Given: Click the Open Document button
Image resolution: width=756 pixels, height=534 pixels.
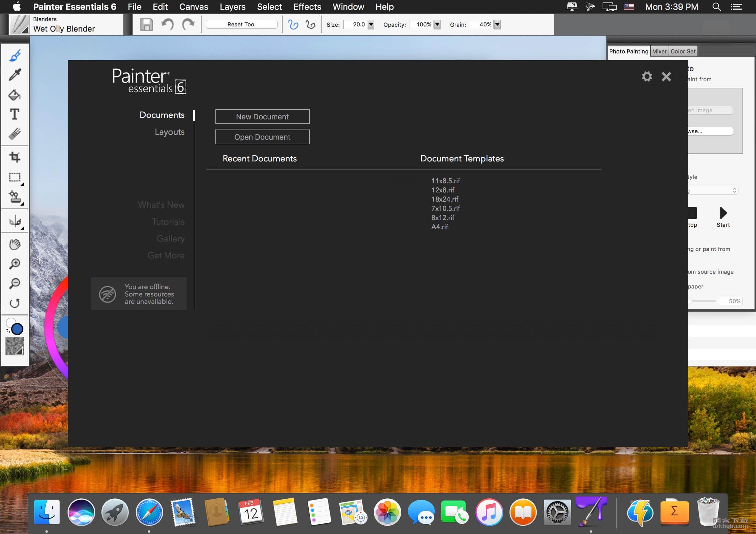Looking at the screenshot, I should click(262, 137).
